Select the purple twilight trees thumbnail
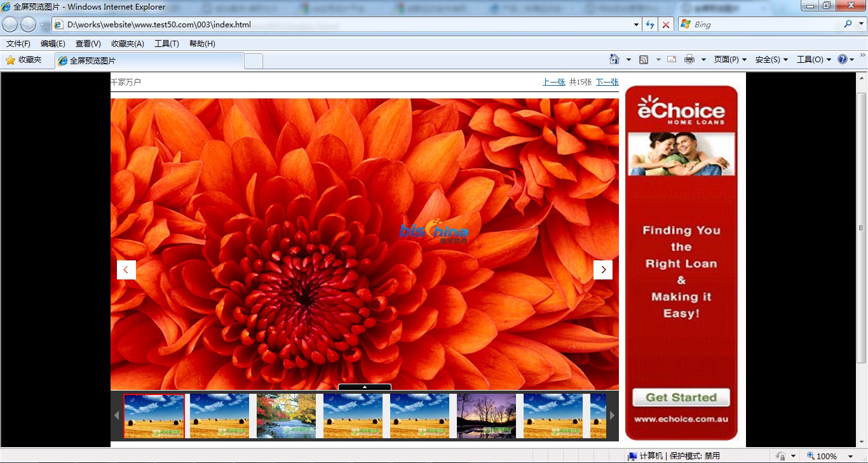Image resolution: width=868 pixels, height=463 pixels. coord(486,416)
